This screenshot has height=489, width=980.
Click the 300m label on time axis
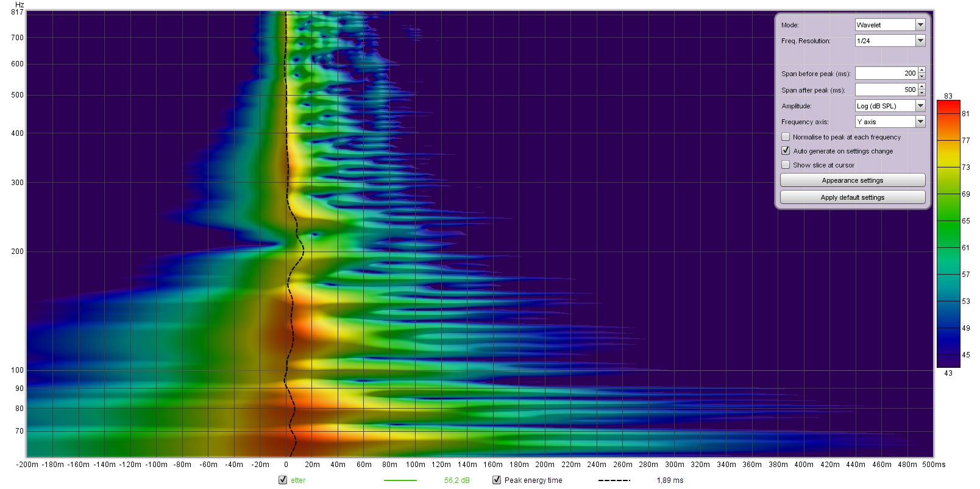(675, 465)
